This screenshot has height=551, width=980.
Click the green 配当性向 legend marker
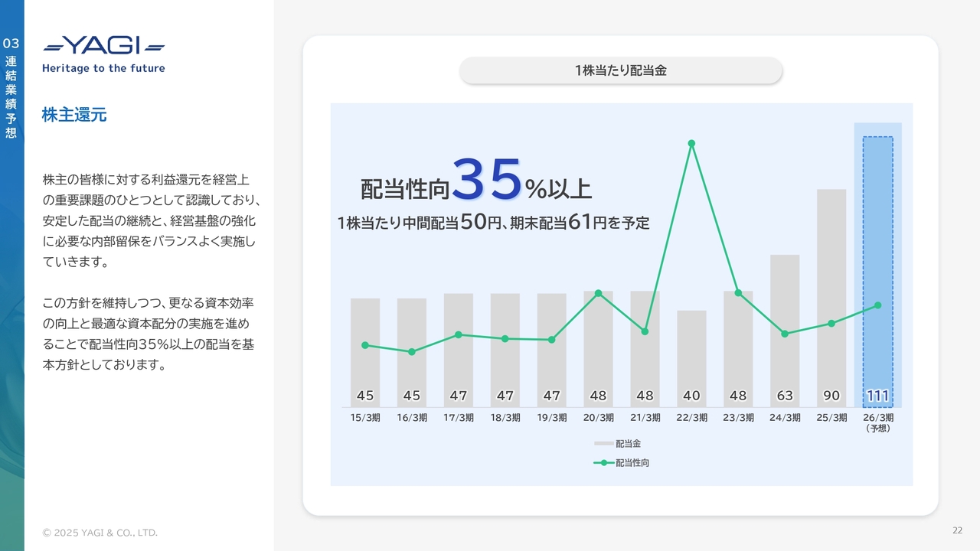click(x=603, y=463)
